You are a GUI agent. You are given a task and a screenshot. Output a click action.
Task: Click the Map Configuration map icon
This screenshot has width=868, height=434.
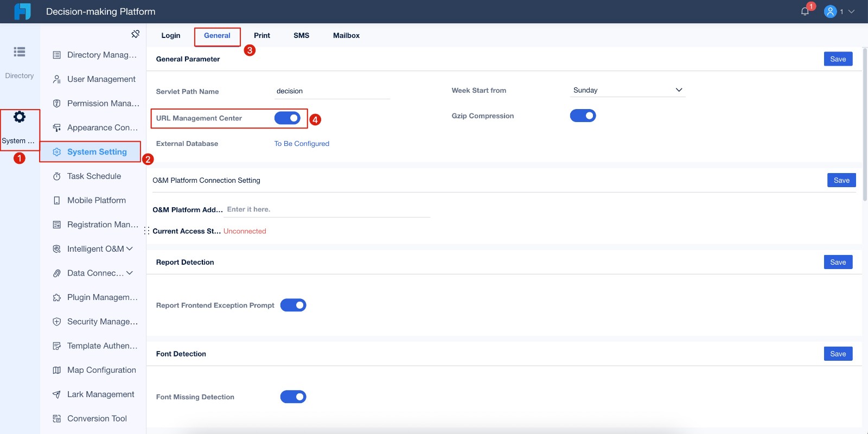56,370
